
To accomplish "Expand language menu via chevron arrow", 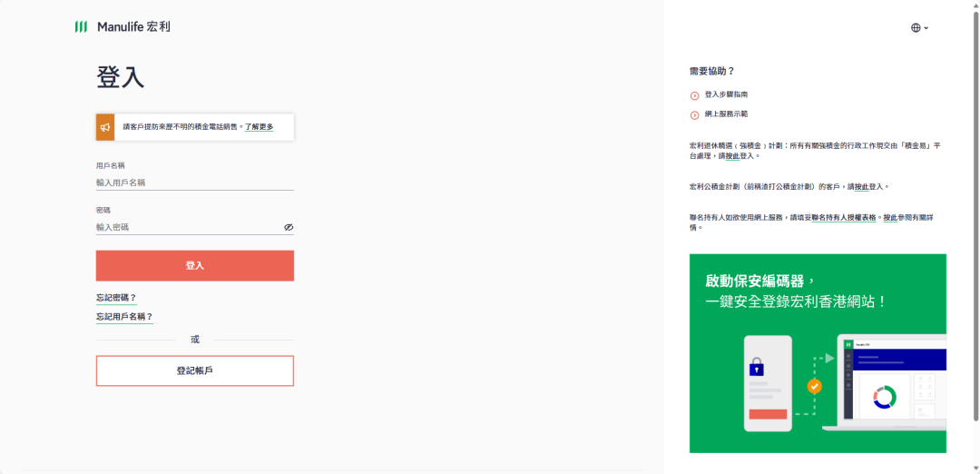I will pyautogui.click(x=926, y=28).
